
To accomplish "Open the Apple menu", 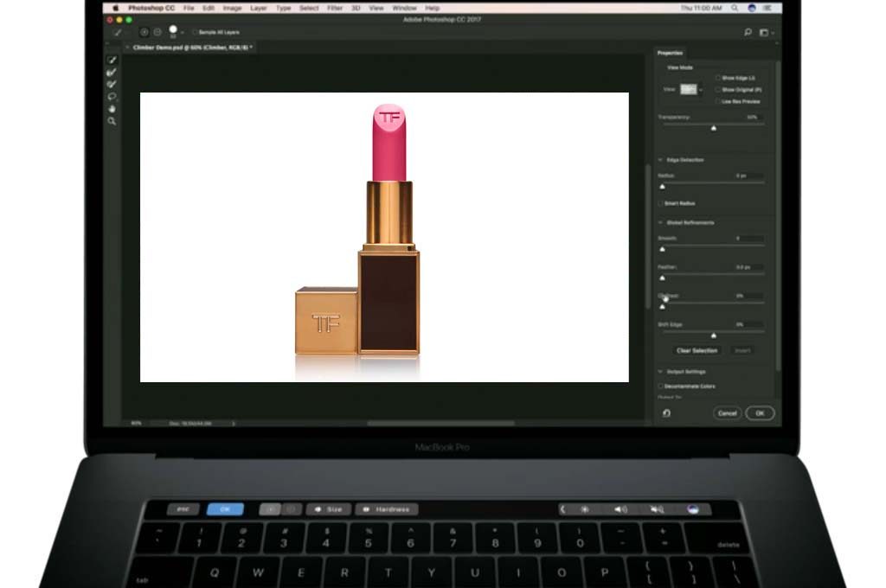I will (116, 8).
